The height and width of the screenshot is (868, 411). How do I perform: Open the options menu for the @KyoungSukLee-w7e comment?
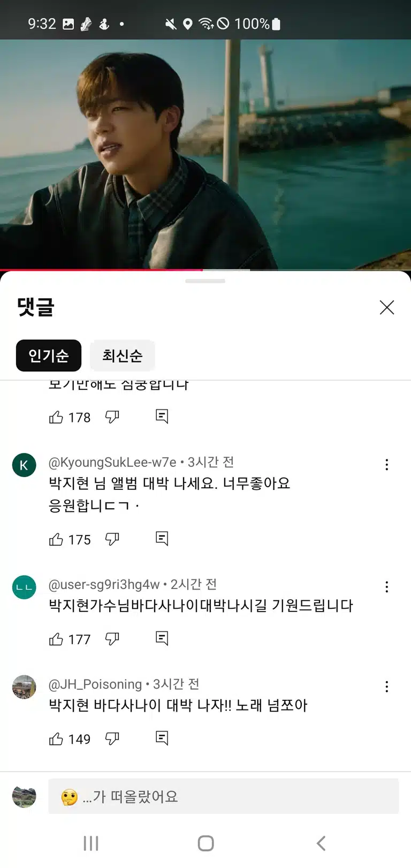386,465
